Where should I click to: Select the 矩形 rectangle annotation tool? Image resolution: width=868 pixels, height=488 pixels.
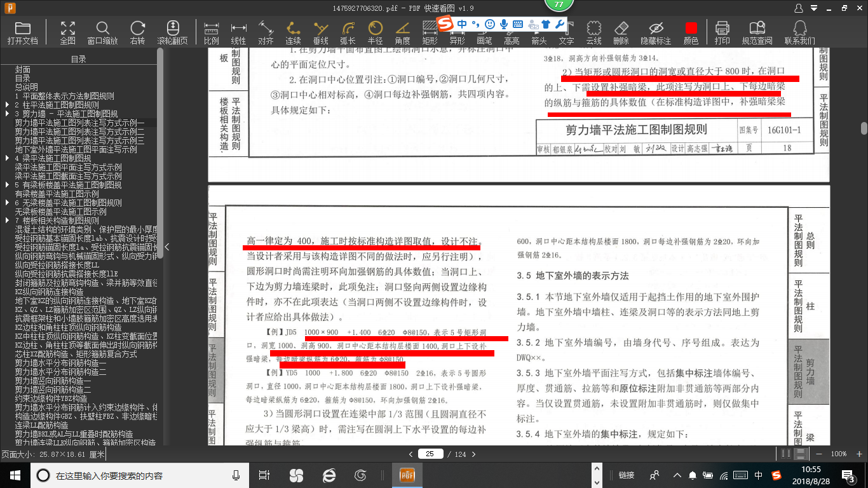click(430, 32)
